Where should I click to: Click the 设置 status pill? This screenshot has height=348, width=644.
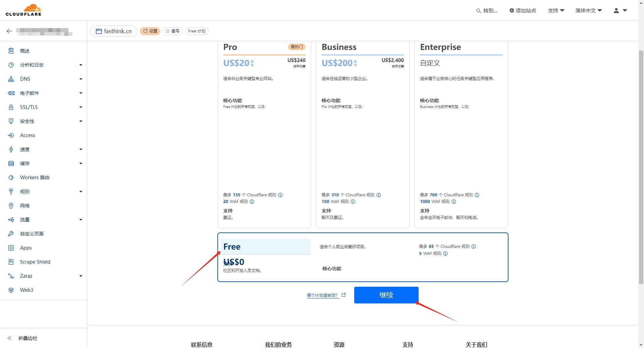coord(150,31)
